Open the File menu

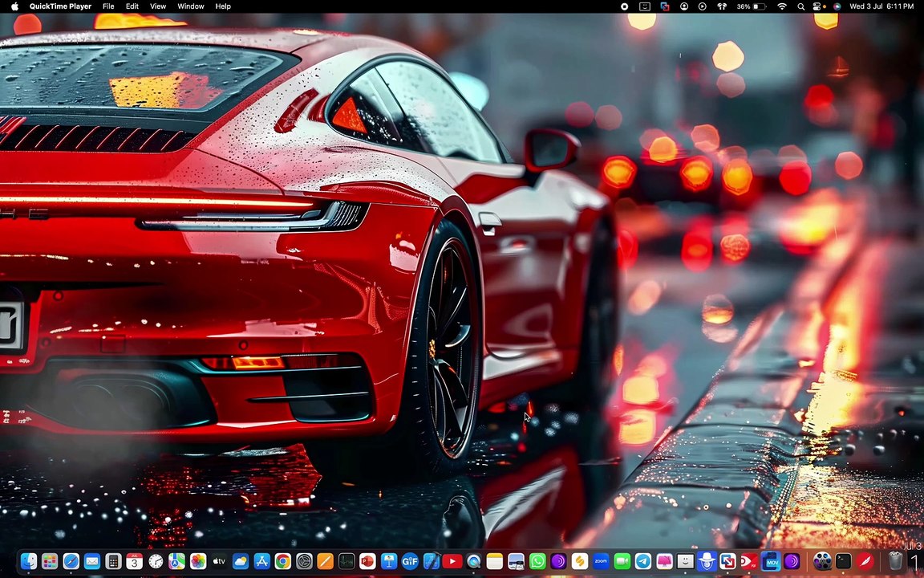[x=108, y=6]
